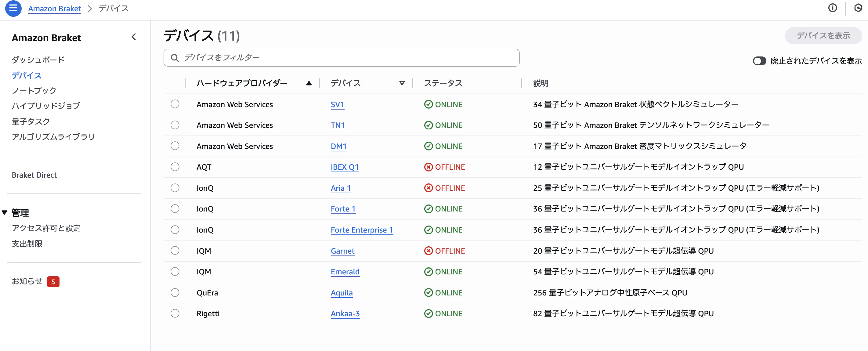Click the AQT provider cell
This screenshot has width=868, height=351.
tap(204, 167)
